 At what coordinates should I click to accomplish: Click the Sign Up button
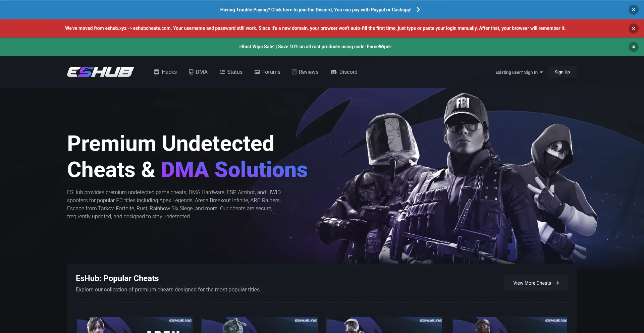(x=562, y=72)
